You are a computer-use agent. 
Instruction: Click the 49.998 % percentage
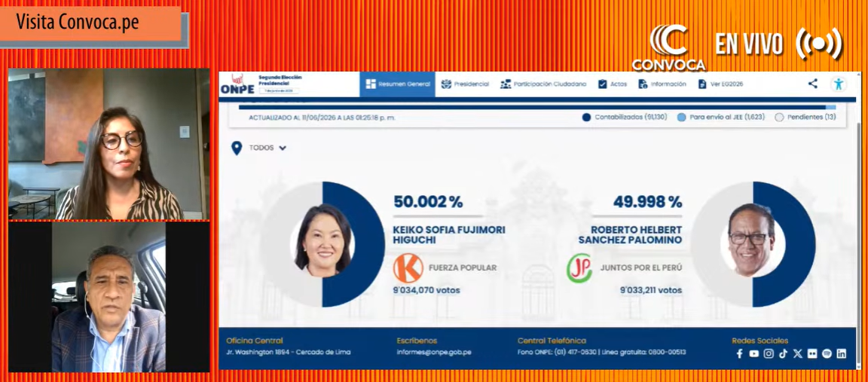[648, 202]
